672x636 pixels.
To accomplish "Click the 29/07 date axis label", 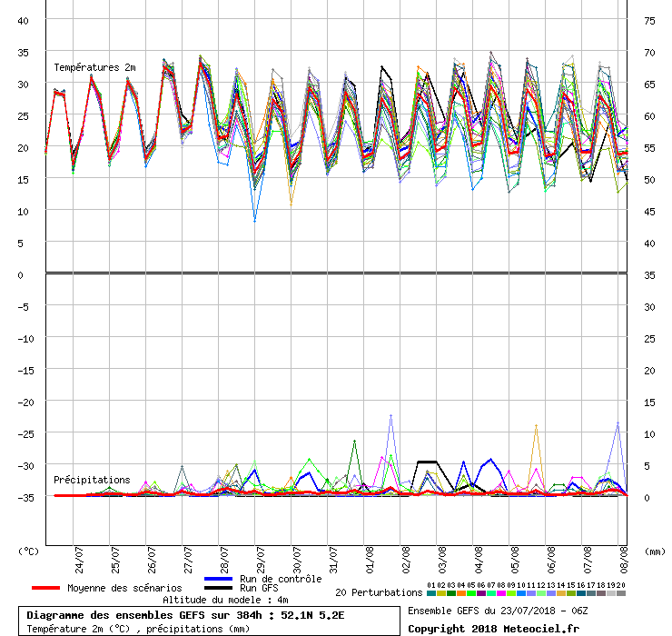I will coord(261,560).
